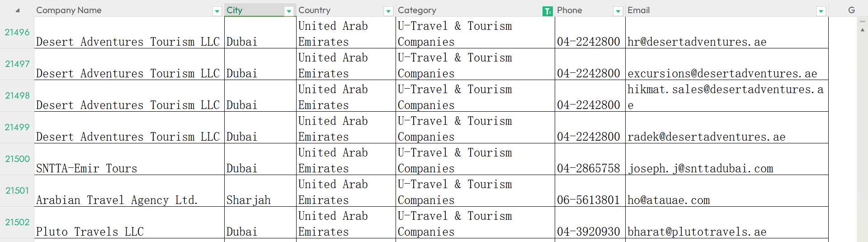
Task: Click the bharat@plutotravels.ae email cell
Action: point(727,223)
